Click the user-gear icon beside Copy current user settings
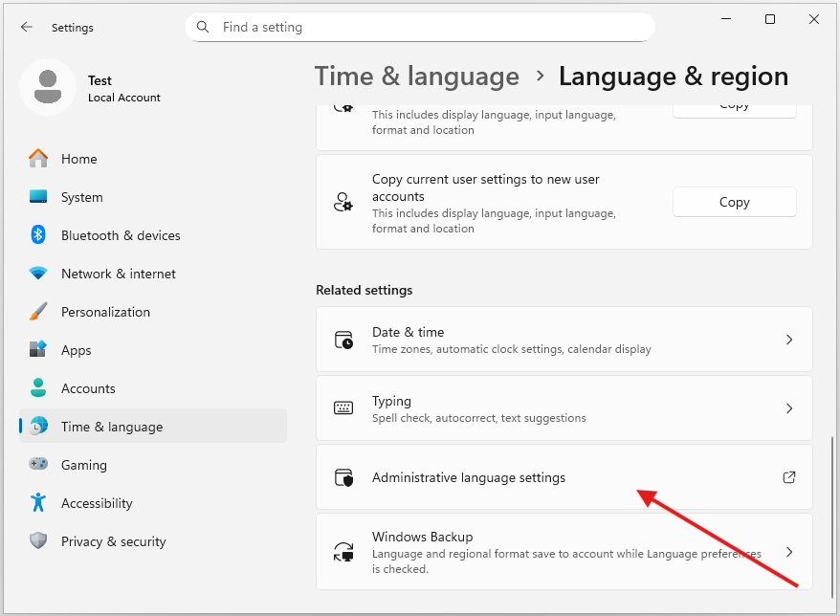The width and height of the screenshot is (840, 616). (x=343, y=202)
